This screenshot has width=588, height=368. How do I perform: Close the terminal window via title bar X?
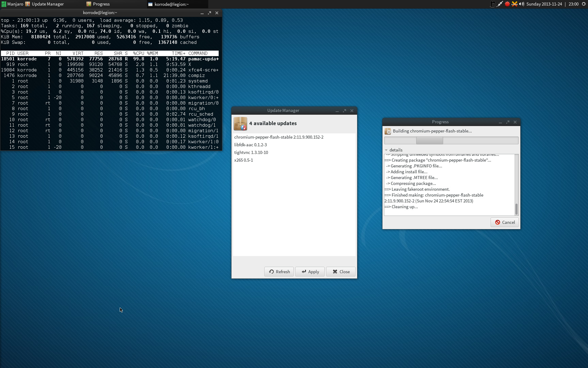tap(217, 13)
